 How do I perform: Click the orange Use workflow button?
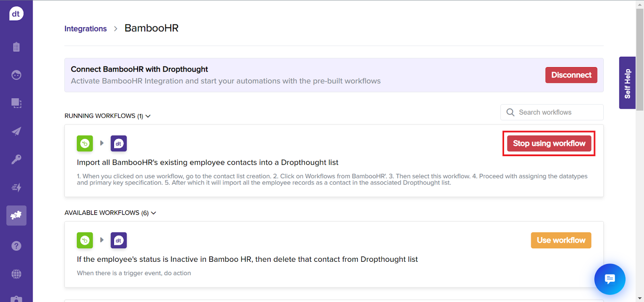(561, 240)
